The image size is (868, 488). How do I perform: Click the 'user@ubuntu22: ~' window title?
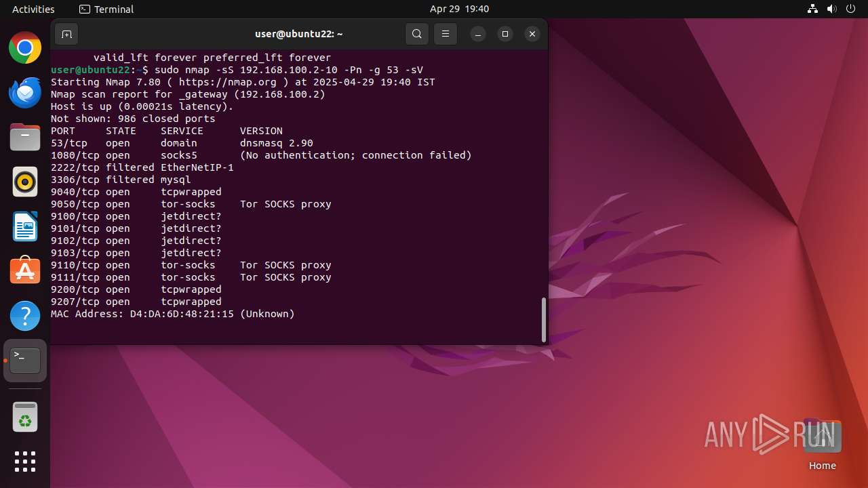(299, 34)
